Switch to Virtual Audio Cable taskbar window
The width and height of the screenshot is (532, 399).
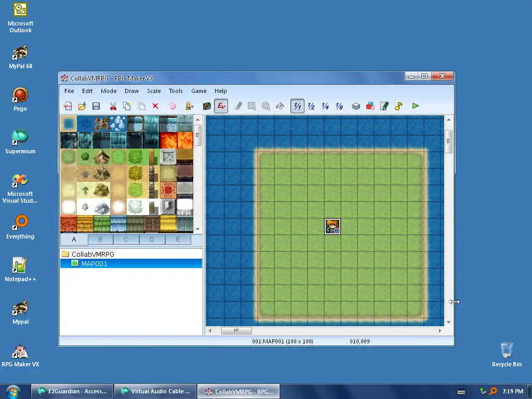tap(155, 391)
